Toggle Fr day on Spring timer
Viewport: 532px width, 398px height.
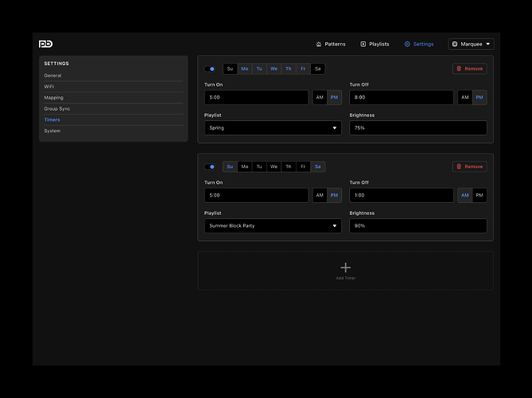[x=303, y=68]
